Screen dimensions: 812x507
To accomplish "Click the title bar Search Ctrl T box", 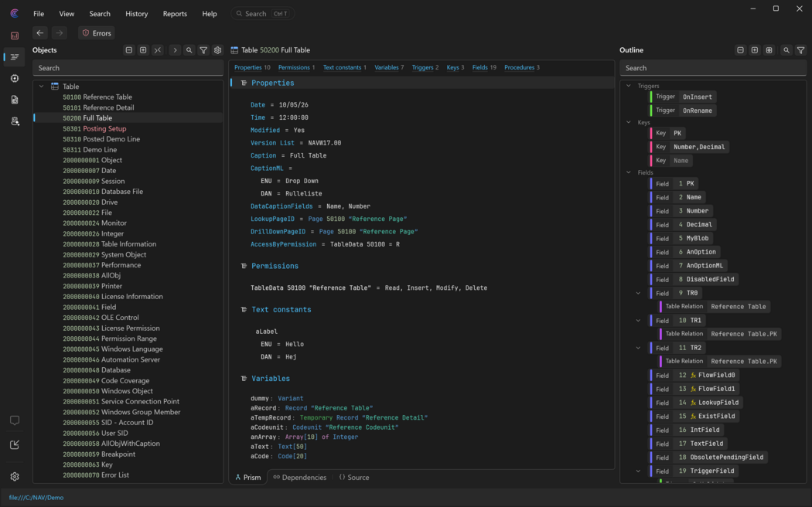I will tap(263, 13).
